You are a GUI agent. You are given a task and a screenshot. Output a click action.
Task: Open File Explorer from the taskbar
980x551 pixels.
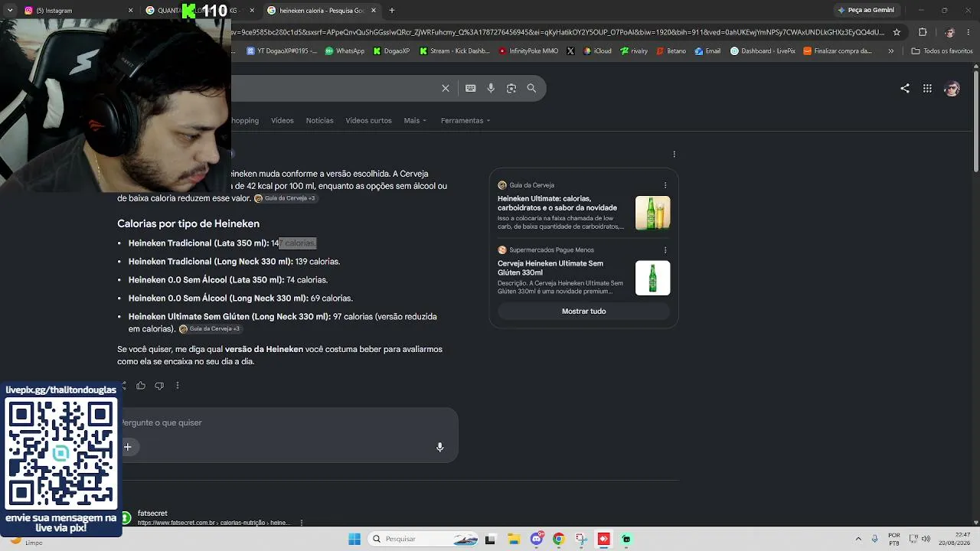[x=514, y=539]
